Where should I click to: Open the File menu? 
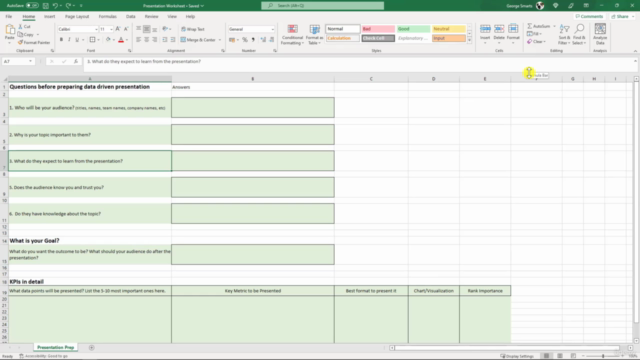9,17
